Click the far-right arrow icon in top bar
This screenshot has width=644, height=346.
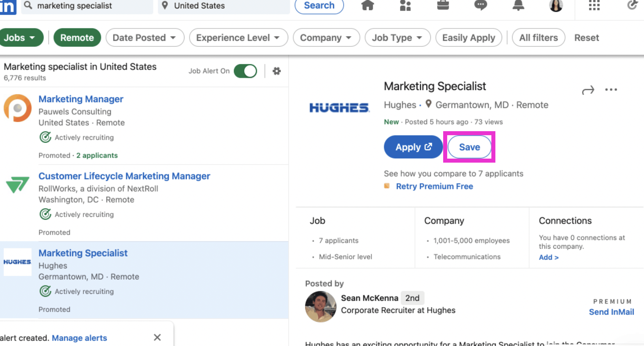pyautogui.click(x=632, y=5)
